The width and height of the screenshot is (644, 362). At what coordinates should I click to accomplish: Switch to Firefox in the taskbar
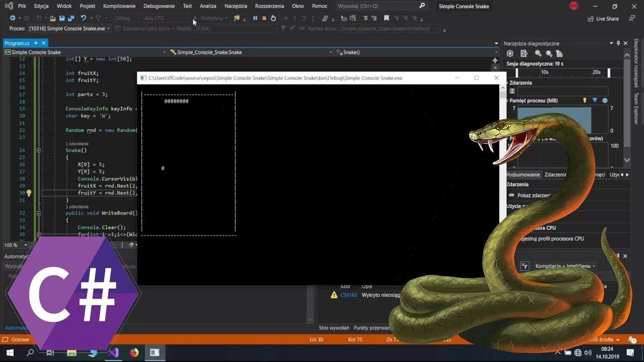[x=134, y=353]
